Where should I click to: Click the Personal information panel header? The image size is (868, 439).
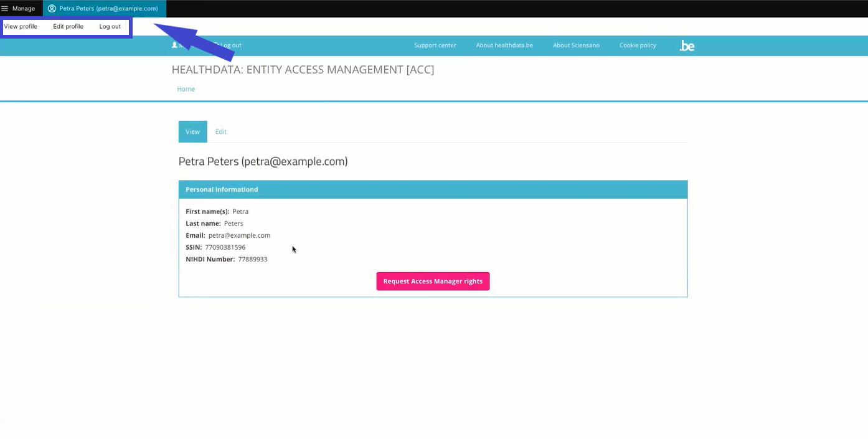tap(433, 189)
